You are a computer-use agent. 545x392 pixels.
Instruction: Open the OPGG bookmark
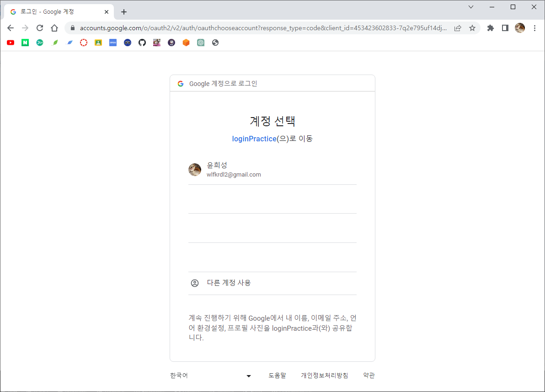tap(113, 43)
